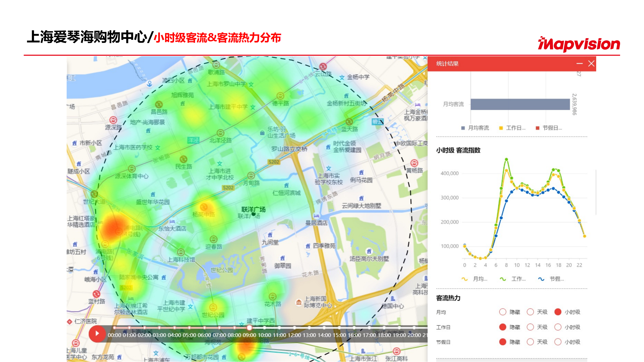Click the iMapvision logo
644x362 pixels.
[x=579, y=44]
